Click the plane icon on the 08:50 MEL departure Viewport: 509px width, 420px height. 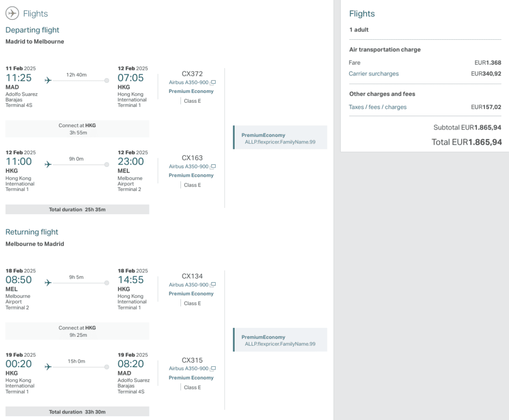(48, 283)
